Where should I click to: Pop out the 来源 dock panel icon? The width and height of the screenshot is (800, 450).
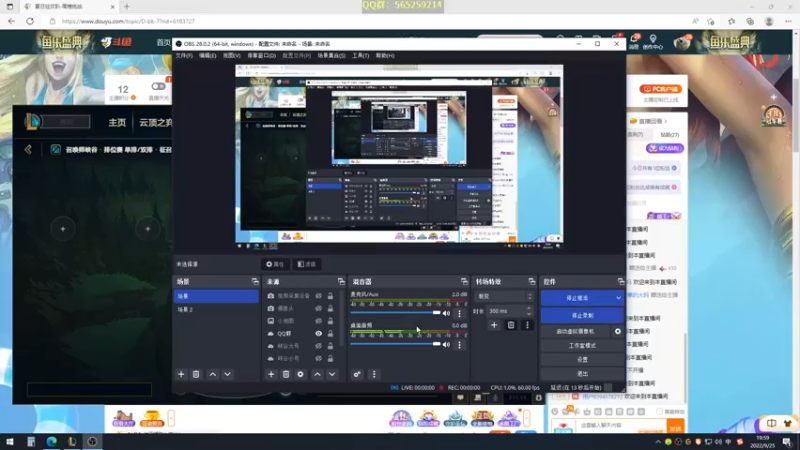(341, 282)
